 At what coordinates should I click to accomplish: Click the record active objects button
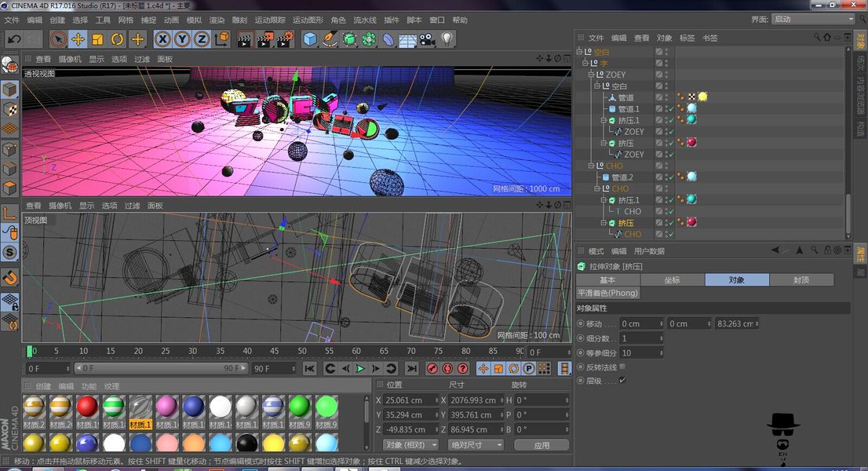432,369
